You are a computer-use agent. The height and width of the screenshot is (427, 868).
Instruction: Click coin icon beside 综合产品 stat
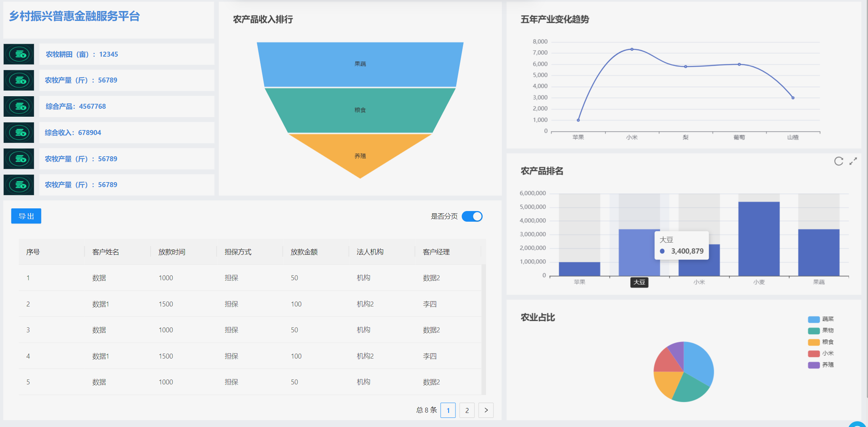[x=19, y=106]
